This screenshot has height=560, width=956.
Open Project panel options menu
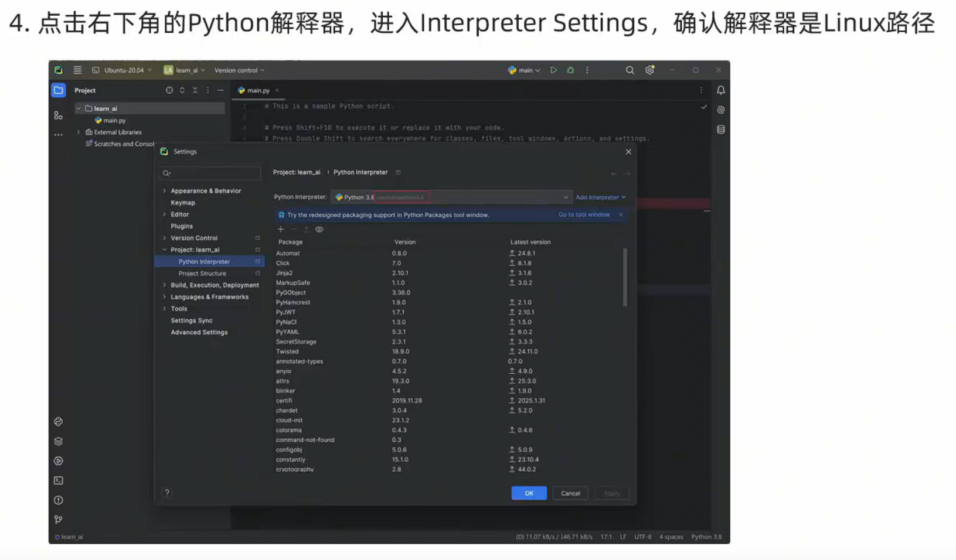(207, 90)
